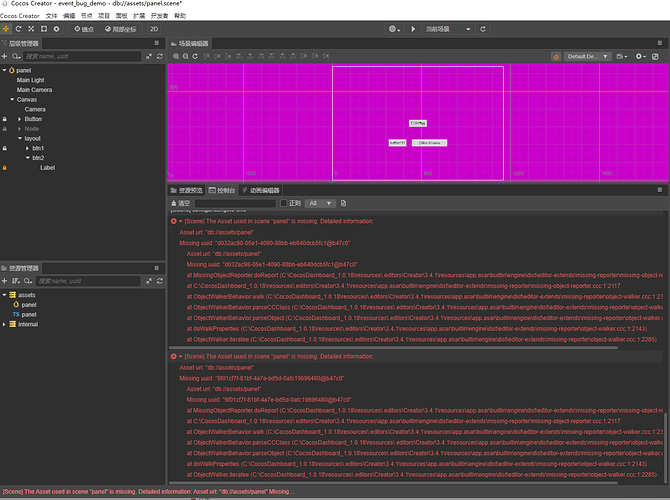Expand the greyed Node entry
The height and width of the screenshot is (500, 670).
click(19, 129)
